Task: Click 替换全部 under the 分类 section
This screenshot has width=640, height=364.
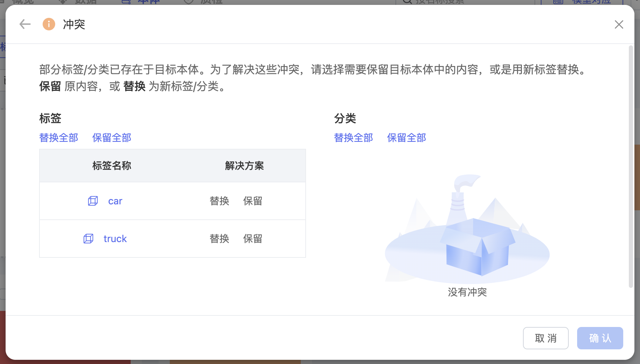Action: click(x=354, y=138)
